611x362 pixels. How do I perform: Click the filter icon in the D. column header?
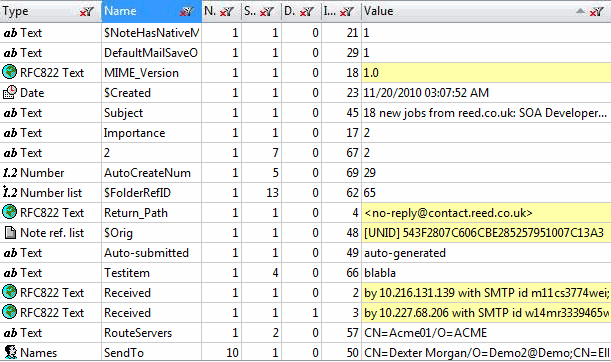coord(306,11)
